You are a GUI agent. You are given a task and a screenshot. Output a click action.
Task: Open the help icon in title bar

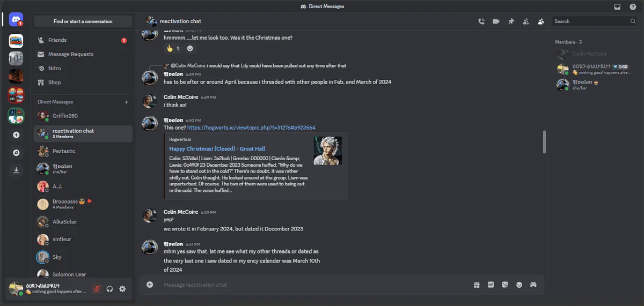tap(633, 6)
